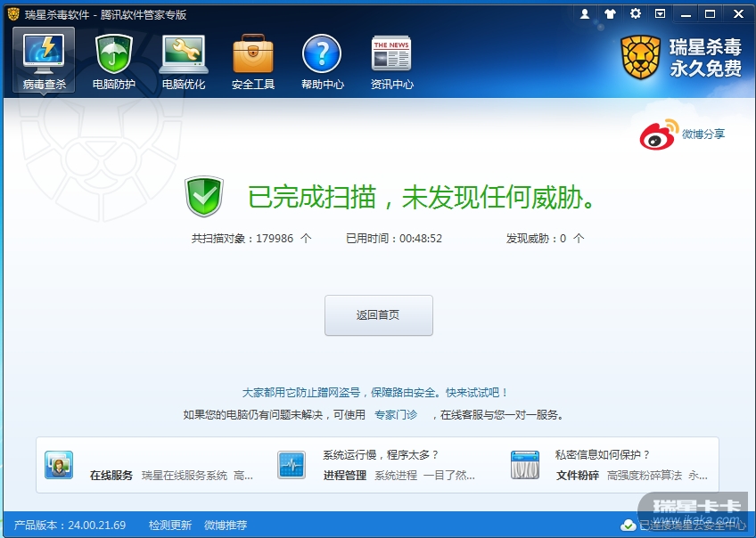
Task: Click 系统运行慢，程序太多？ text
Action: tap(381, 454)
